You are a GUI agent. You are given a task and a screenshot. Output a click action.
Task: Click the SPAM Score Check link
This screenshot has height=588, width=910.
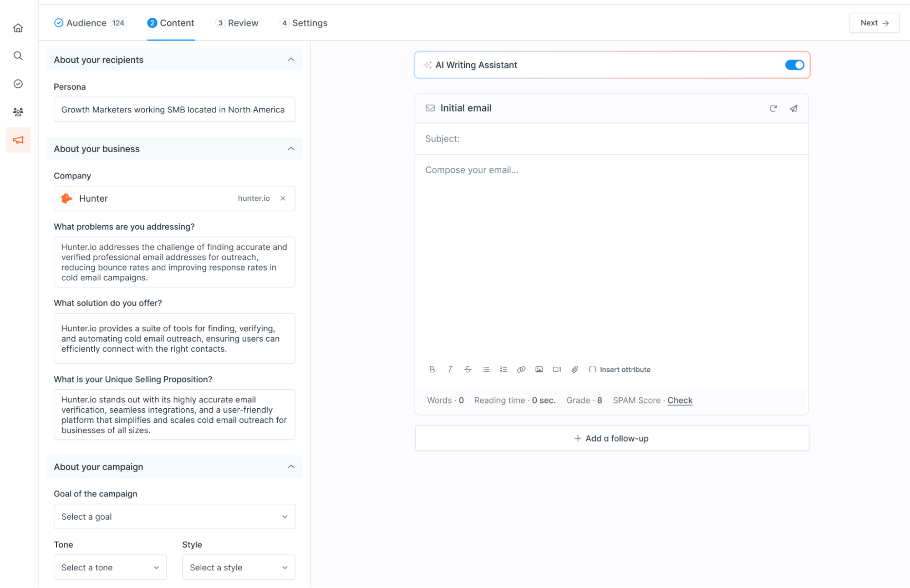click(x=680, y=400)
